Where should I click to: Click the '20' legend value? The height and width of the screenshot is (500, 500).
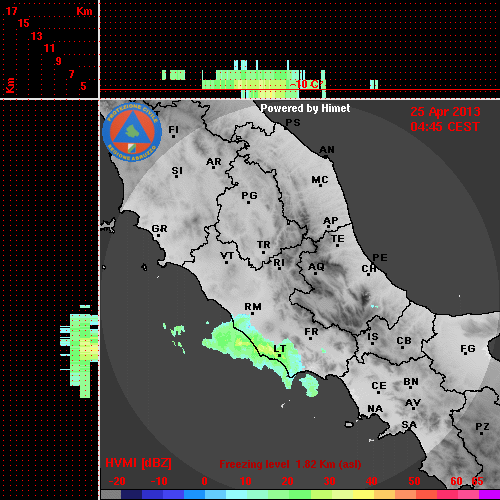coord(287,481)
